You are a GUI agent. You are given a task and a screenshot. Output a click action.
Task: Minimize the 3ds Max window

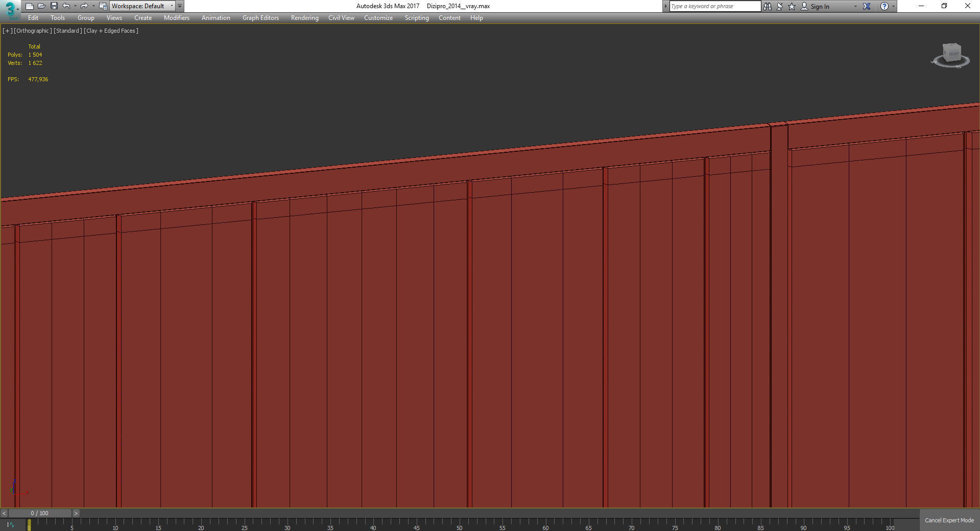click(x=921, y=6)
